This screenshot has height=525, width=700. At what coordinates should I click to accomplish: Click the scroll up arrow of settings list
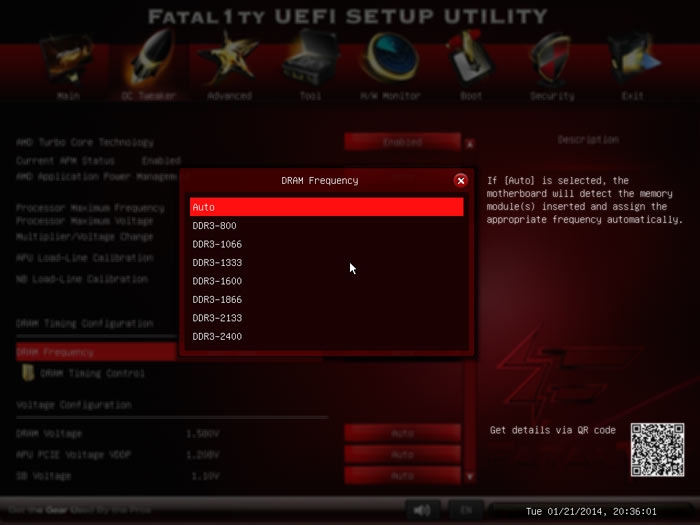tap(469, 144)
